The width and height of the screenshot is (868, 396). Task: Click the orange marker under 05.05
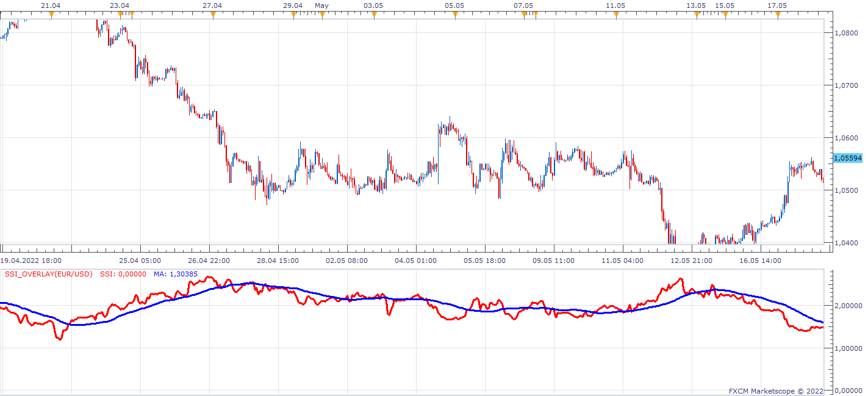coord(455,15)
